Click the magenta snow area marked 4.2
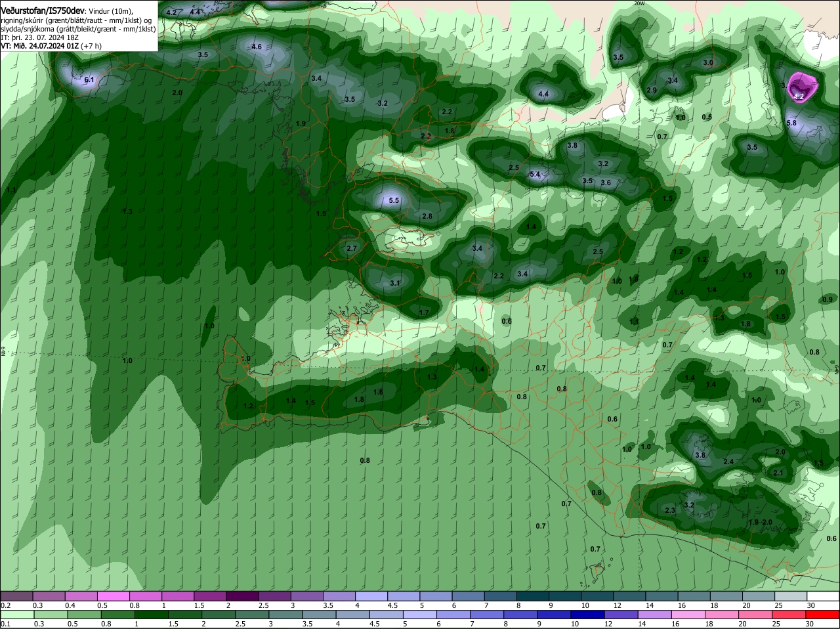This screenshot has width=840, height=629. coord(802,87)
